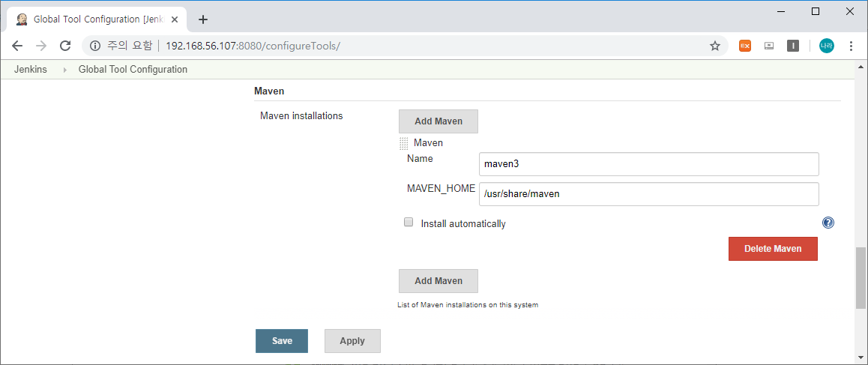Viewport: 868px width, 365px height.
Task: Click the Install automatically label
Action: tap(463, 224)
